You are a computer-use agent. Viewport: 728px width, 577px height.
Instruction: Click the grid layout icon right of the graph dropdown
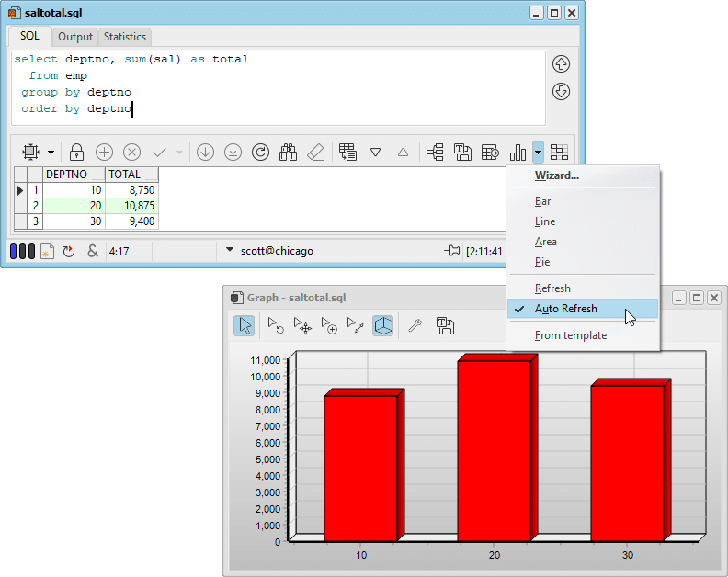tap(559, 152)
